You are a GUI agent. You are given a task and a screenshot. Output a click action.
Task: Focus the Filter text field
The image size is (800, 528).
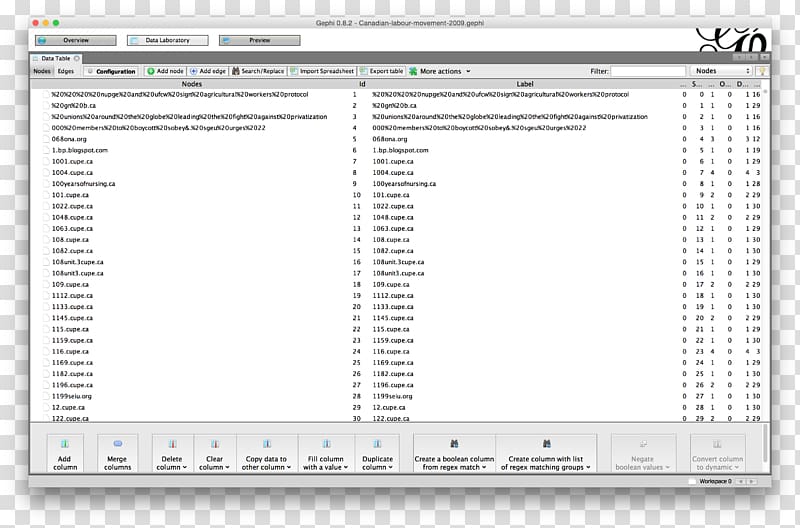pyautogui.click(x=648, y=71)
